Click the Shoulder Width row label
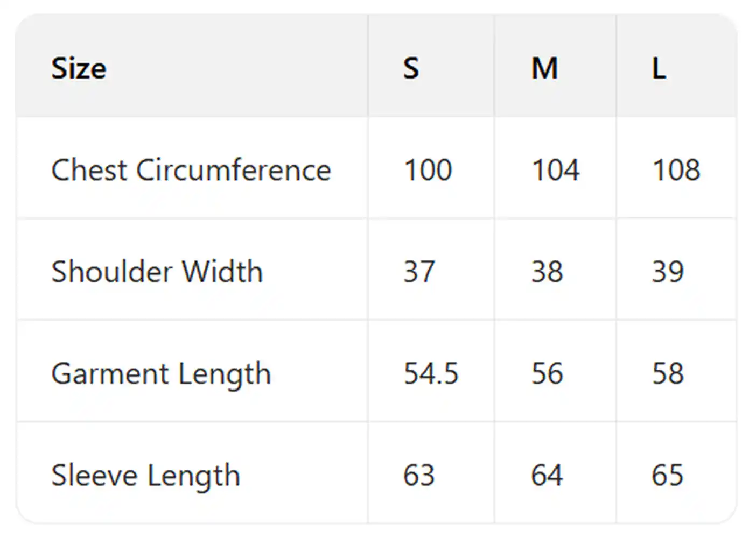Screen dimensions: 756x538 tap(157, 271)
